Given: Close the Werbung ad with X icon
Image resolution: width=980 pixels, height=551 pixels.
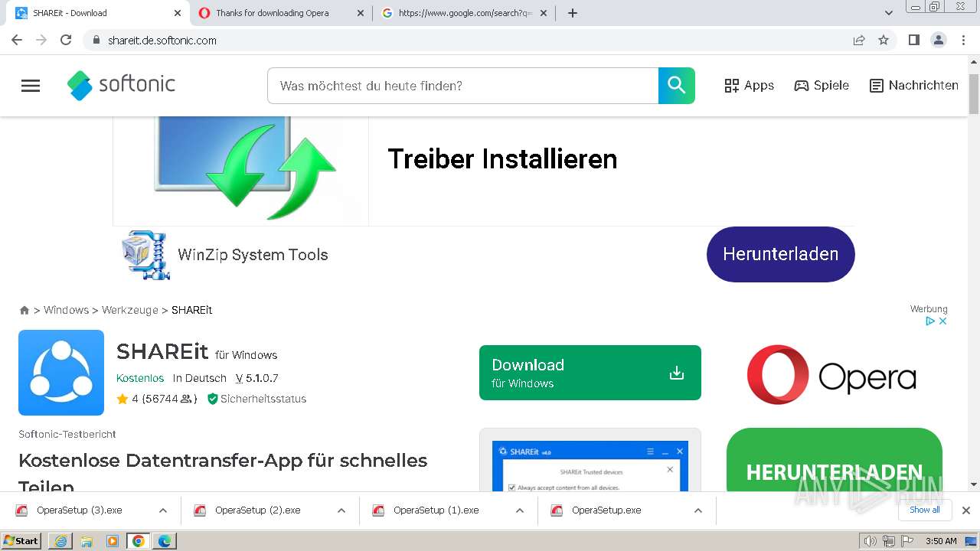Looking at the screenshot, I should (943, 321).
